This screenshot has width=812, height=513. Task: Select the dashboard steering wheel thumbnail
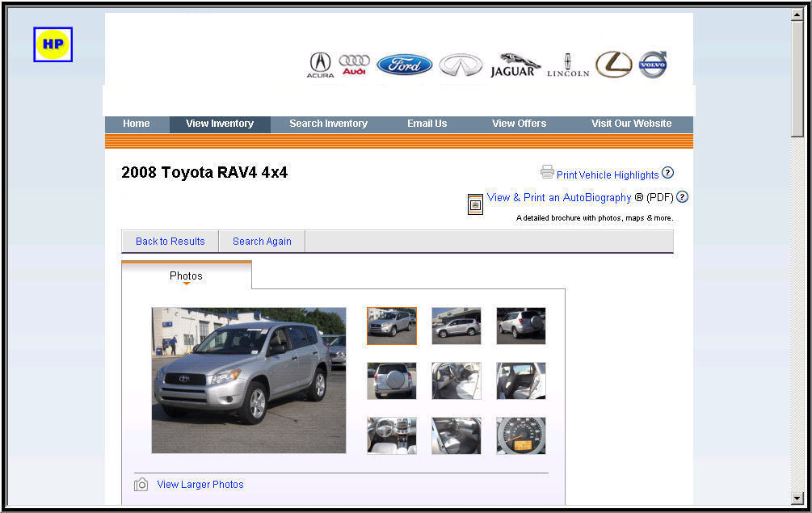pyautogui.click(x=392, y=435)
